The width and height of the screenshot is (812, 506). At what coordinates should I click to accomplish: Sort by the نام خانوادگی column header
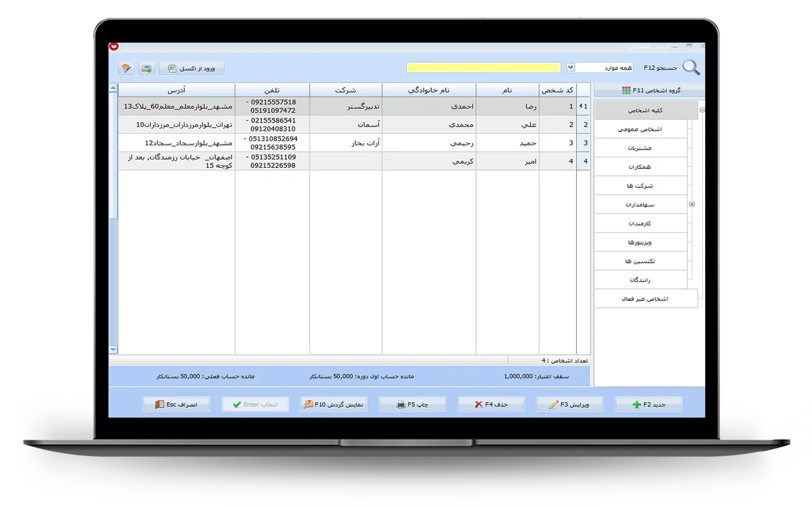point(429,90)
